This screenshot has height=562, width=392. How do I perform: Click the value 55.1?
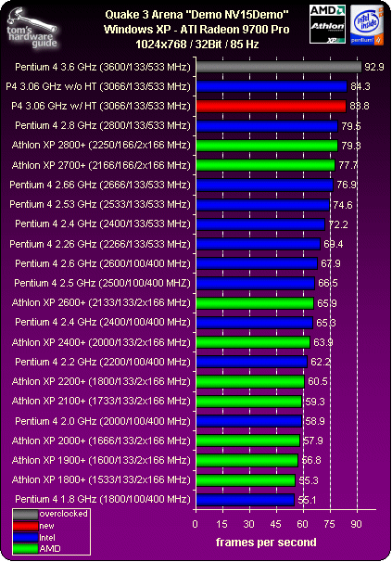tap(307, 500)
